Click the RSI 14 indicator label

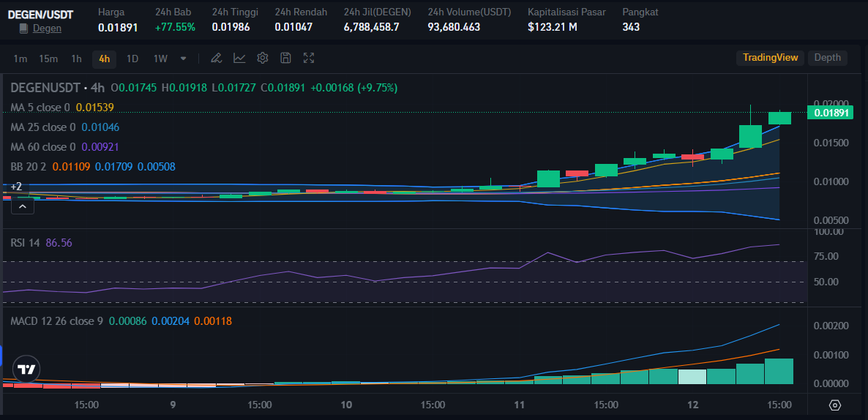click(x=25, y=242)
